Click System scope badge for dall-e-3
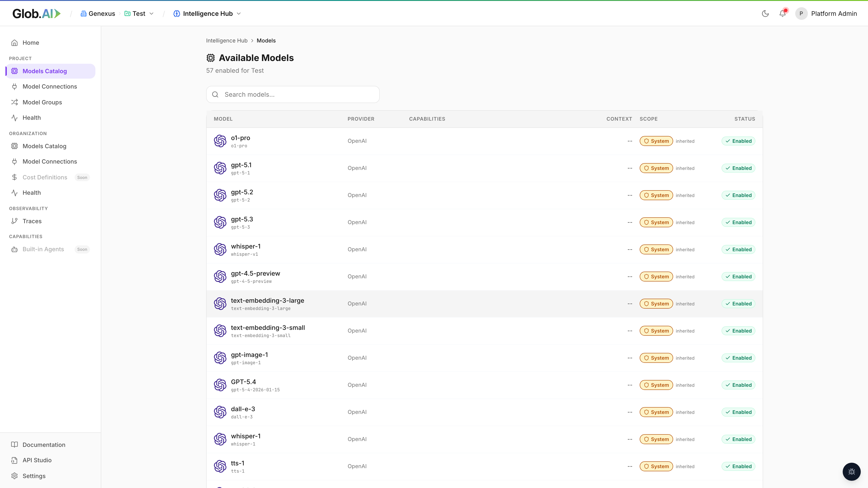This screenshot has height=488, width=868. (656, 412)
